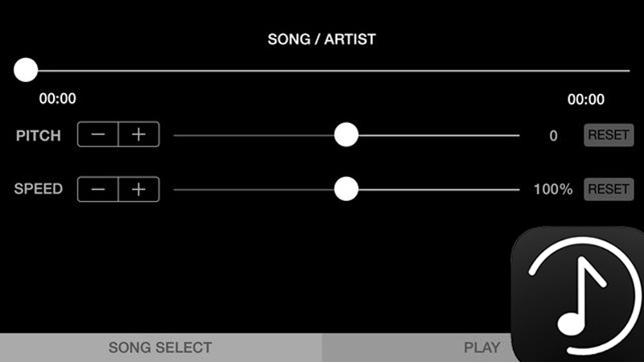Reset the pitch value
The width and height of the screenshot is (644, 362).
609,135
